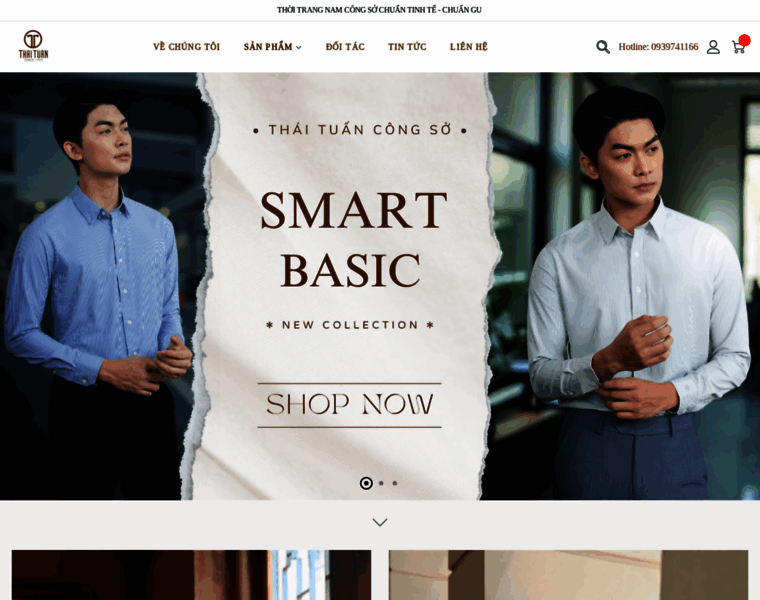
Task: Open the ĐỐI TÁC menu item
Action: pos(345,47)
